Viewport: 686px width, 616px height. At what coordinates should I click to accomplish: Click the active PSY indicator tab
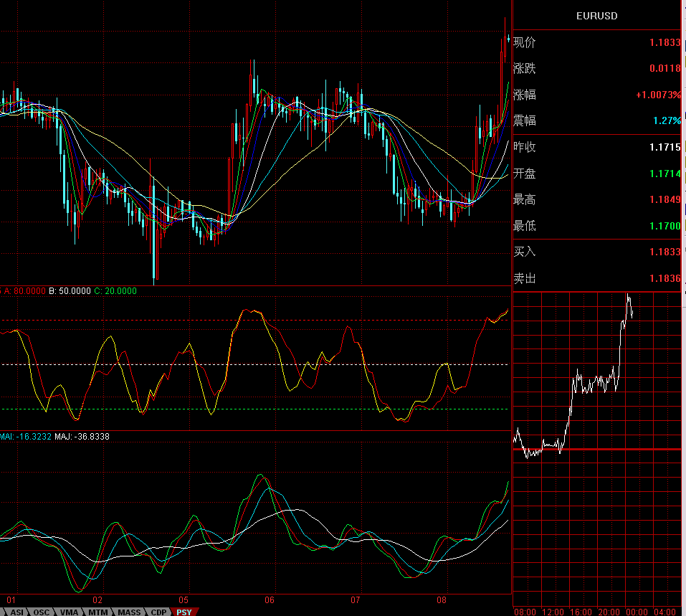(x=184, y=612)
